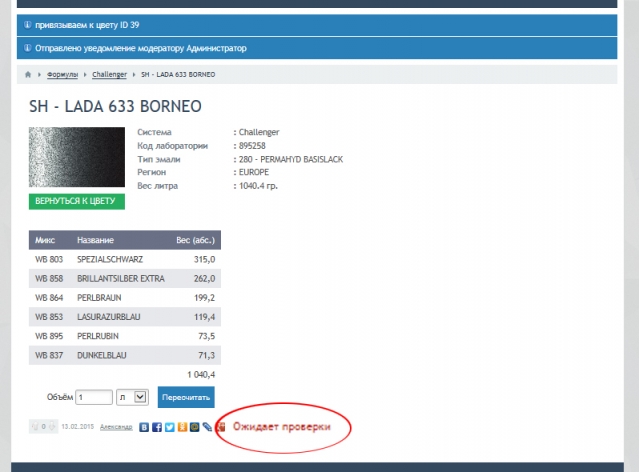Click the weight value '199,2'
639x472 pixels.
click(x=205, y=298)
